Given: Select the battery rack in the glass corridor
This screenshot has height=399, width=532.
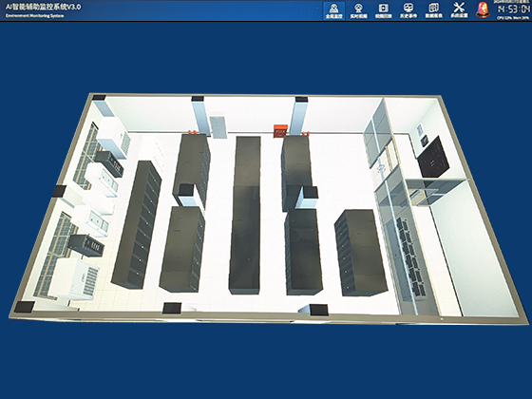Looking at the screenshot, I should [410, 256].
